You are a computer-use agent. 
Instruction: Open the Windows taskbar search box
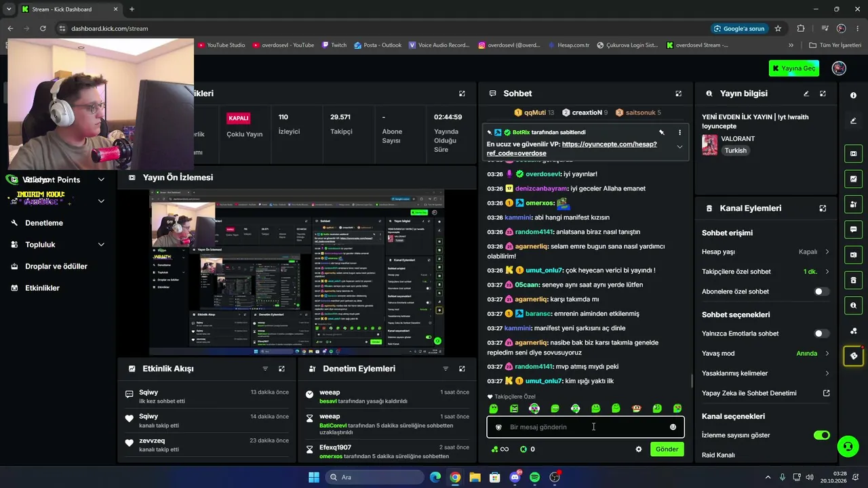click(376, 477)
